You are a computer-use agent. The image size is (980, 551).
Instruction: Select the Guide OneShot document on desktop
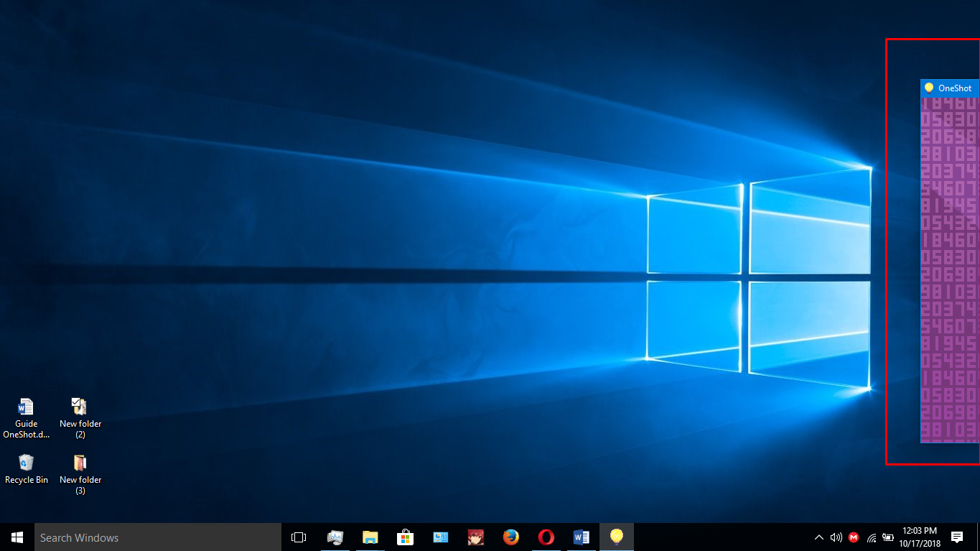27,418
